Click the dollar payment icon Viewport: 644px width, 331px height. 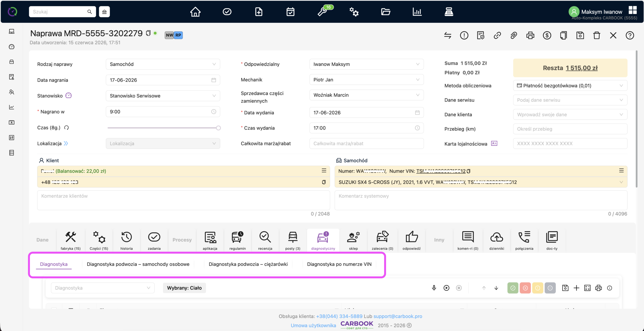[547, 35]
